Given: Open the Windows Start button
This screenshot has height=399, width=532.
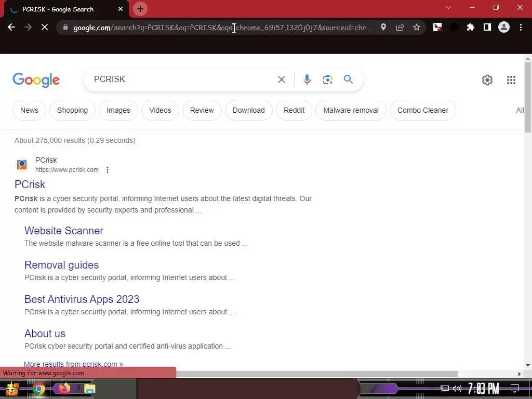Looking at the screenshot, I should point(12,389).
